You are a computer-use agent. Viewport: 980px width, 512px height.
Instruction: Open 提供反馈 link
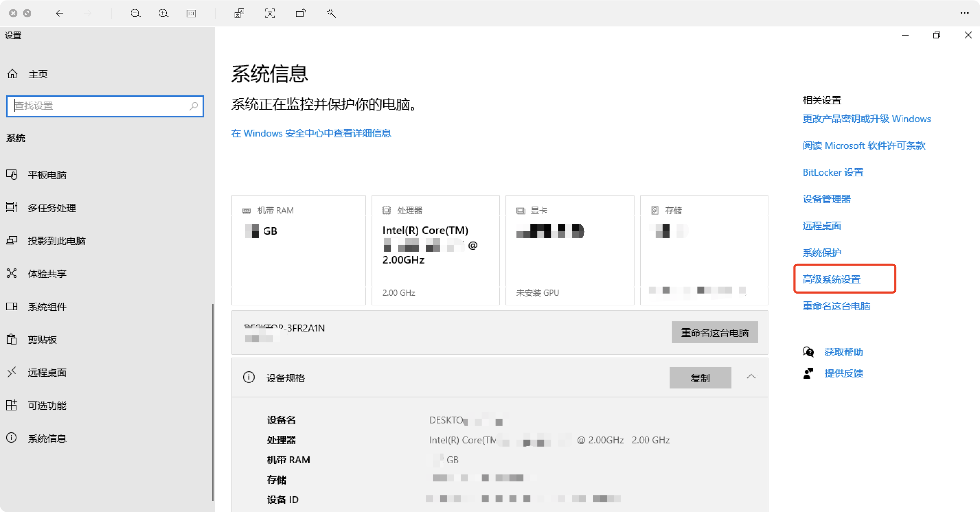[x=844, y=374]
